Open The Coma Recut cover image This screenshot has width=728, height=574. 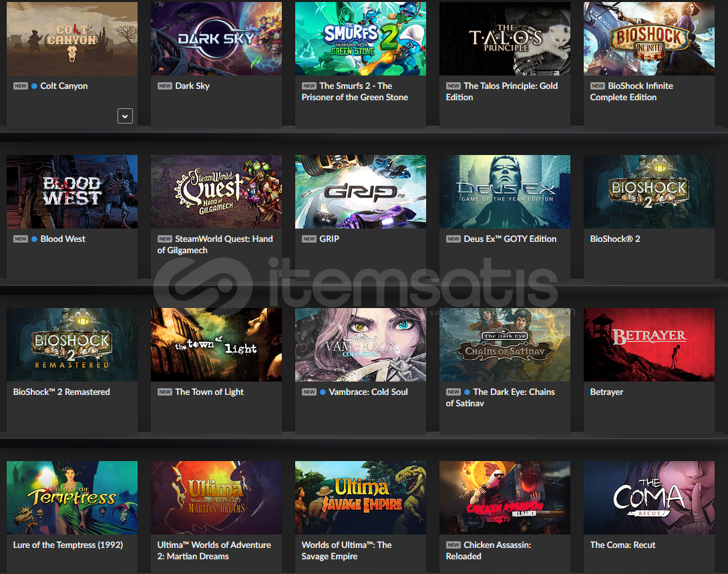pyautogui.click(x=649, y=498)
